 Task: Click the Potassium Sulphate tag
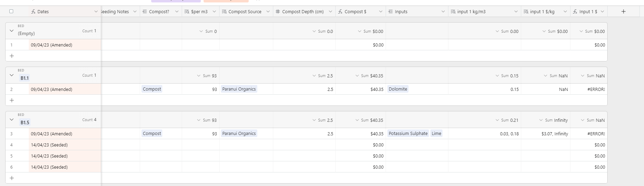[408, 134]
